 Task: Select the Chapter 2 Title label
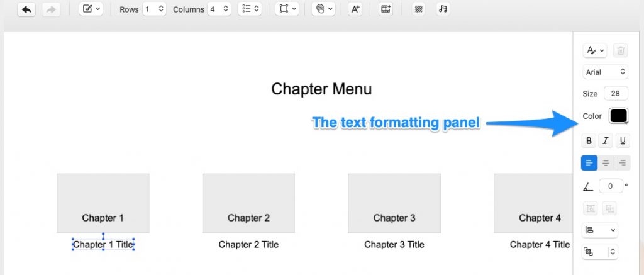pyautogui.click(x=248, y=245)
